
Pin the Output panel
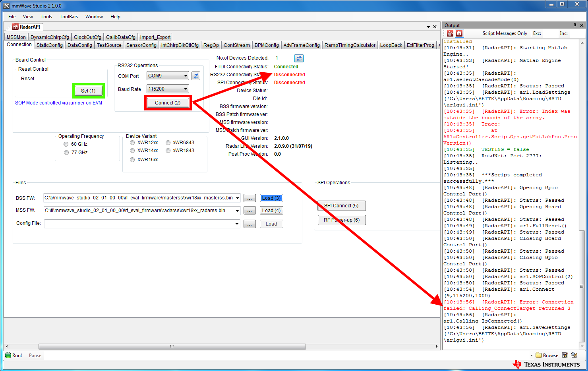(574, 25)
